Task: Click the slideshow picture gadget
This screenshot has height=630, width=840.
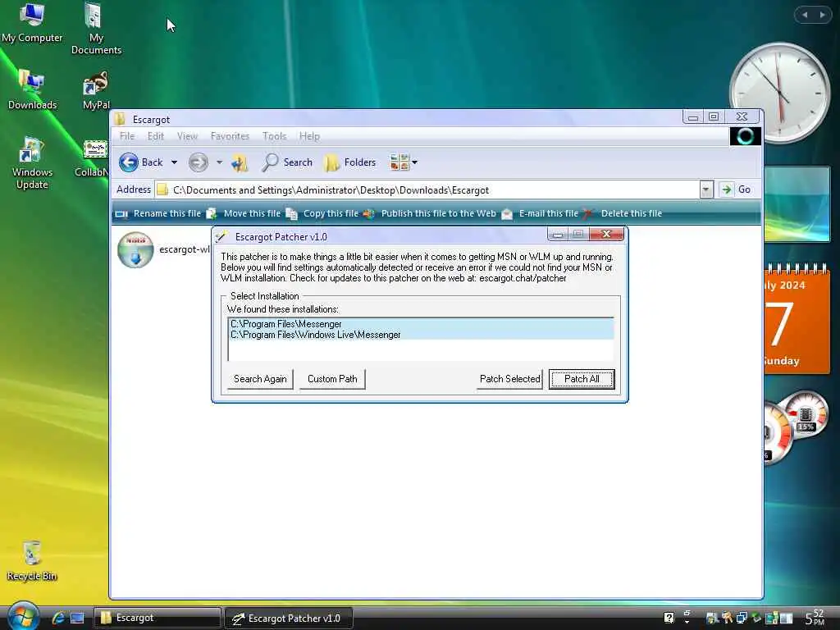Action: (x=797, y=204)
